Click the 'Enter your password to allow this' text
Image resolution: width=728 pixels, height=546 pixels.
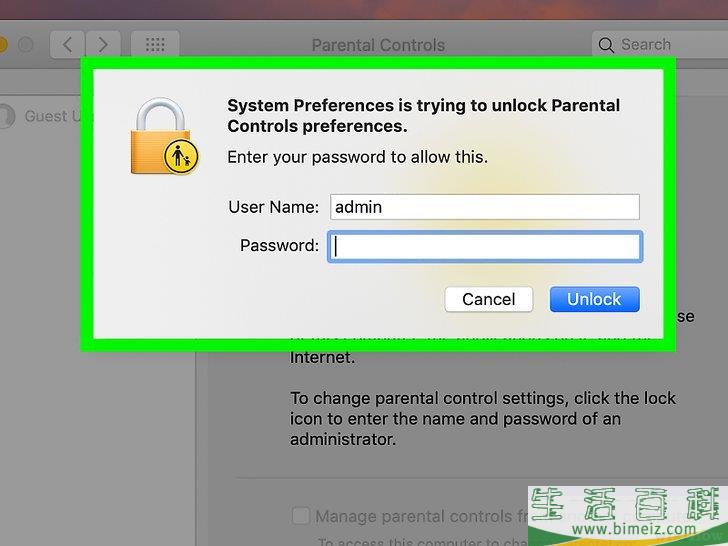[357, 157]
